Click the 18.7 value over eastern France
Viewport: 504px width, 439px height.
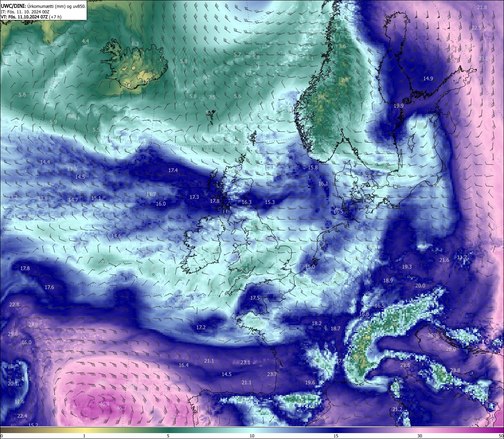pos(335,329)
